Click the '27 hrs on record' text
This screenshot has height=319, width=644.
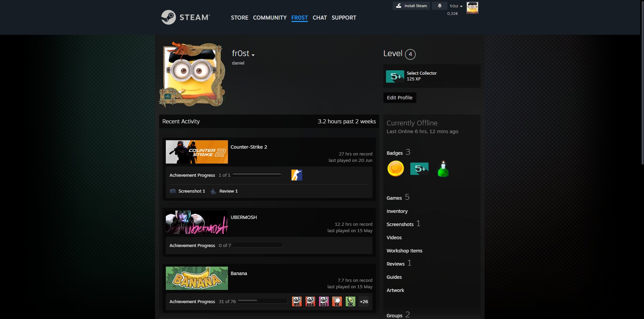356,154
